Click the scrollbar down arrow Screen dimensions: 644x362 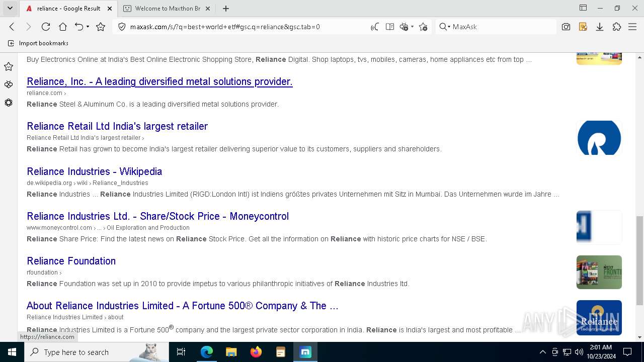tap(639, 337)
